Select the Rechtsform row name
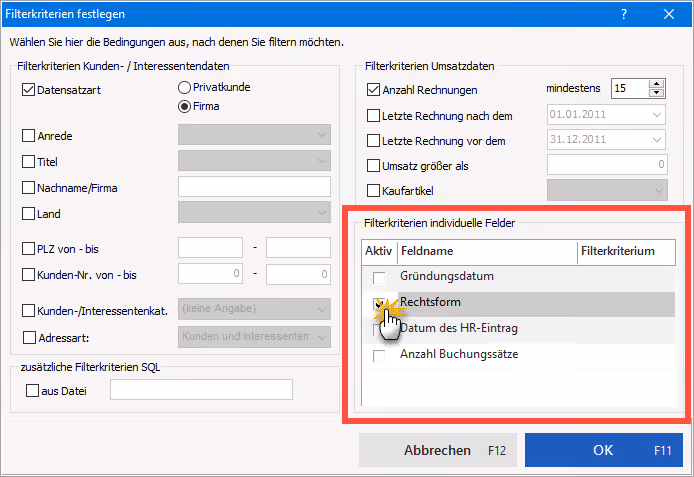Image resolution: width=694 pixels, height=477 pixels. pos(431,302)
